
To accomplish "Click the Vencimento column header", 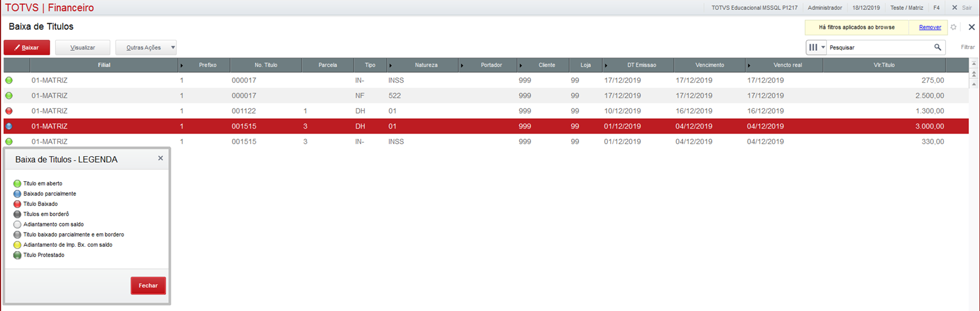I will click(x=709, y=65).
